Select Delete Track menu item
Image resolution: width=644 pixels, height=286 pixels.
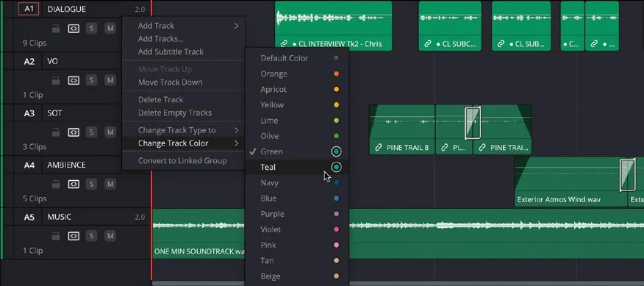[184, 100]
